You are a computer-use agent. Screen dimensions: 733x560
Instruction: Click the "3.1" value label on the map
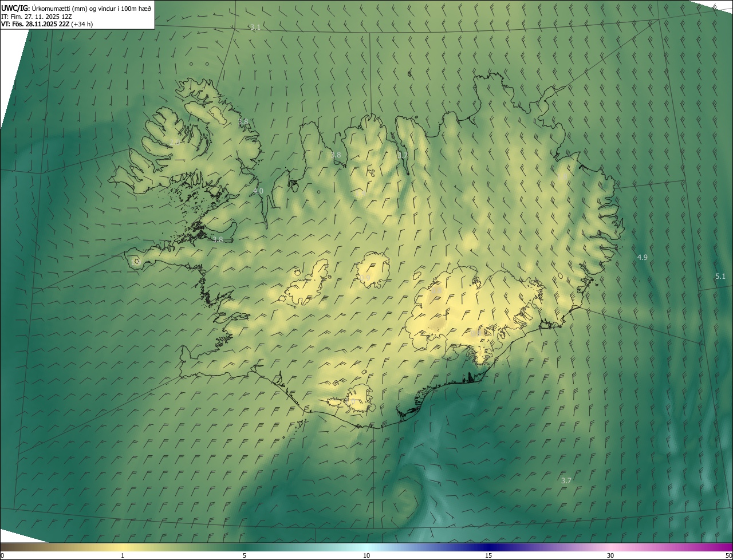tap(255, 27)
